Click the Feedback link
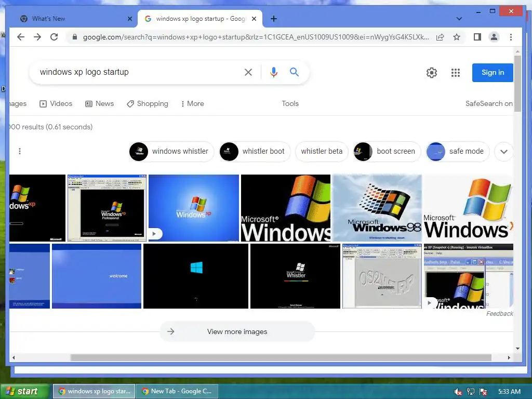The height and width of the screenshot is (399, 532). (499, 313)
